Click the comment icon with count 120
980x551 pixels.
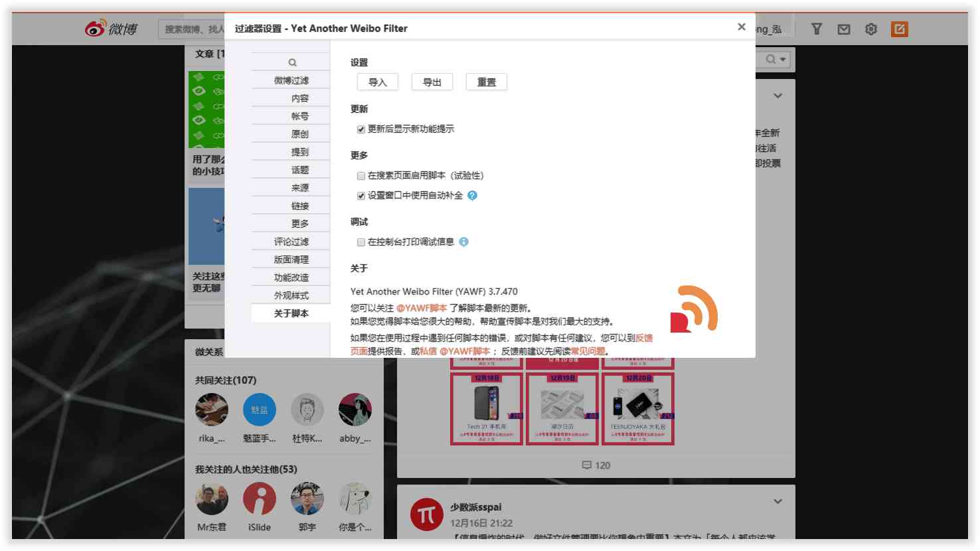(586, 465)
